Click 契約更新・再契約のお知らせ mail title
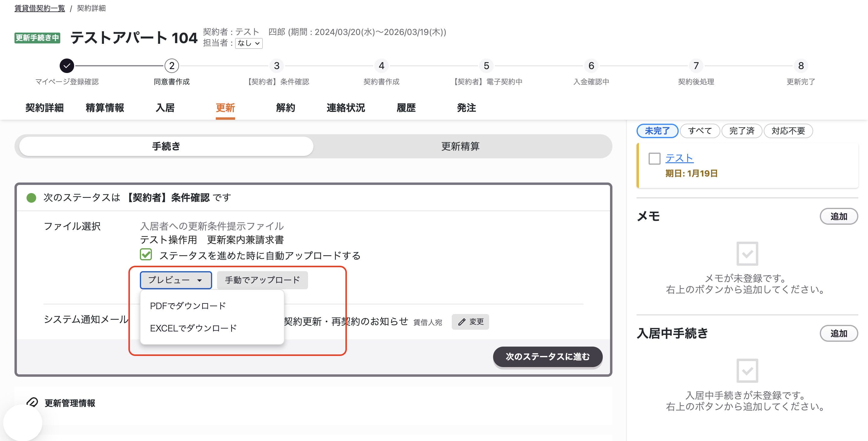This screenshot has height=441, width=868. click(346, 321)
